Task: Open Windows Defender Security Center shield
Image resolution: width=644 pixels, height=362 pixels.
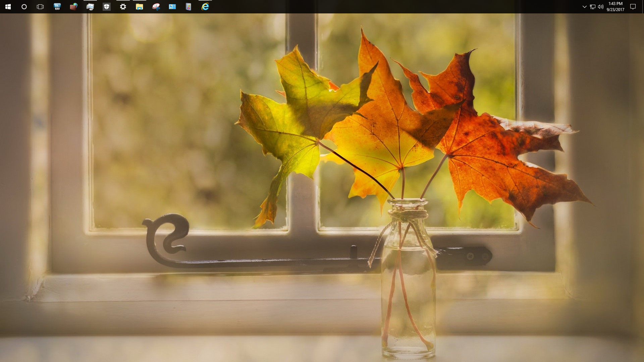Action: coord(107,7)
